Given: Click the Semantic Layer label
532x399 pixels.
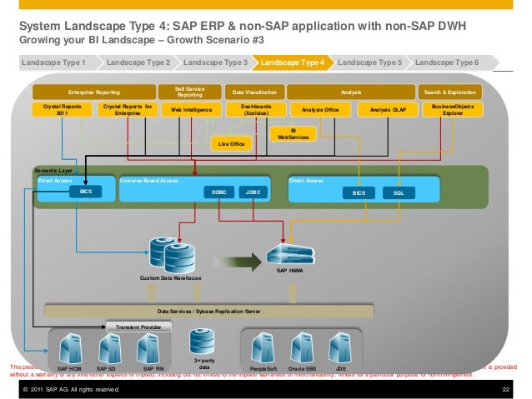Looking at the screenshot, I should coord(53,171).
